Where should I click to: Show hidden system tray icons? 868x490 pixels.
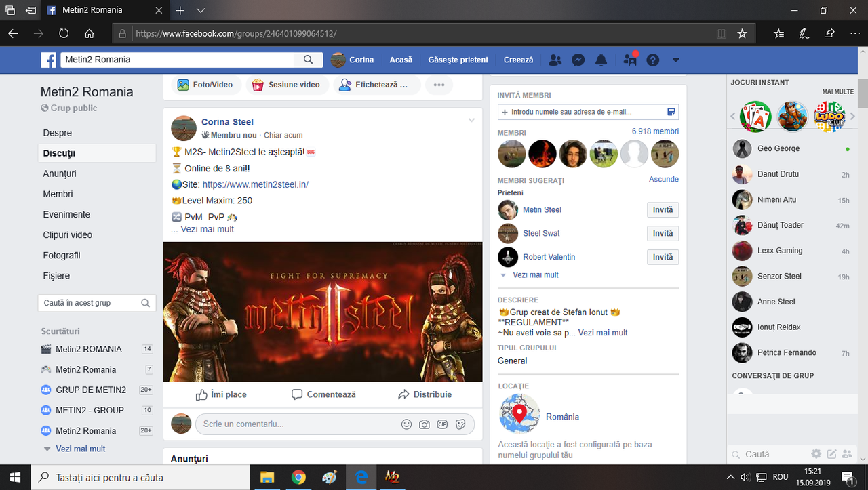pos(730,477)
